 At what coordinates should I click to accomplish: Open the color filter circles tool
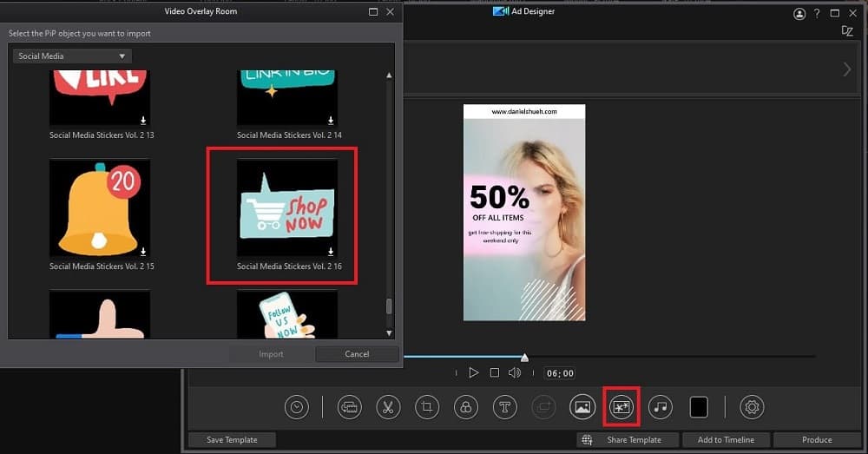pos(466,407)
